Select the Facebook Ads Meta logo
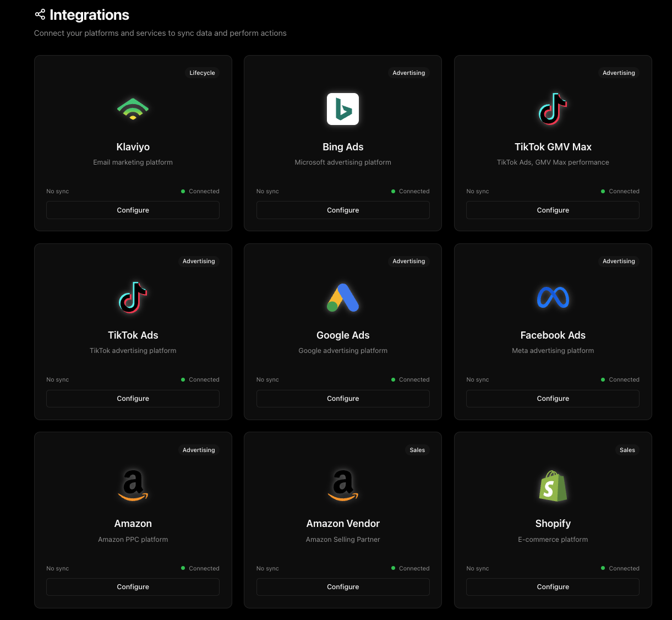 (553, 297)
